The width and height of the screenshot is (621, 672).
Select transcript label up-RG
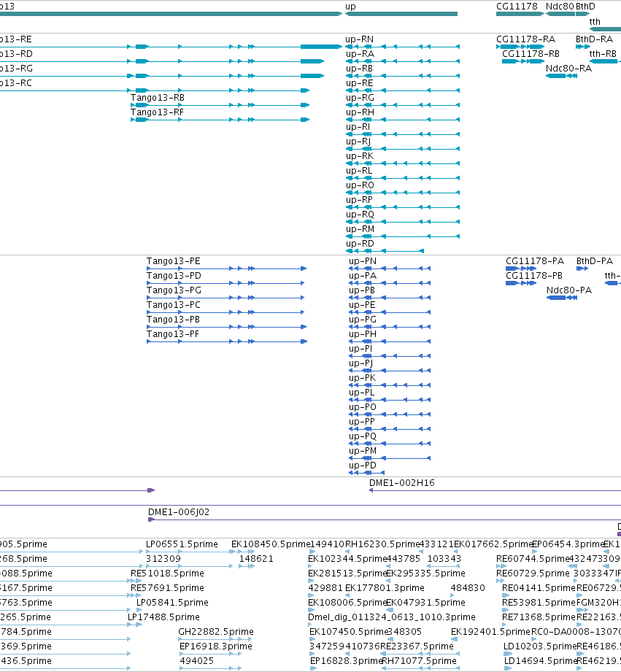pyautogui.click(x=360, y=98)
